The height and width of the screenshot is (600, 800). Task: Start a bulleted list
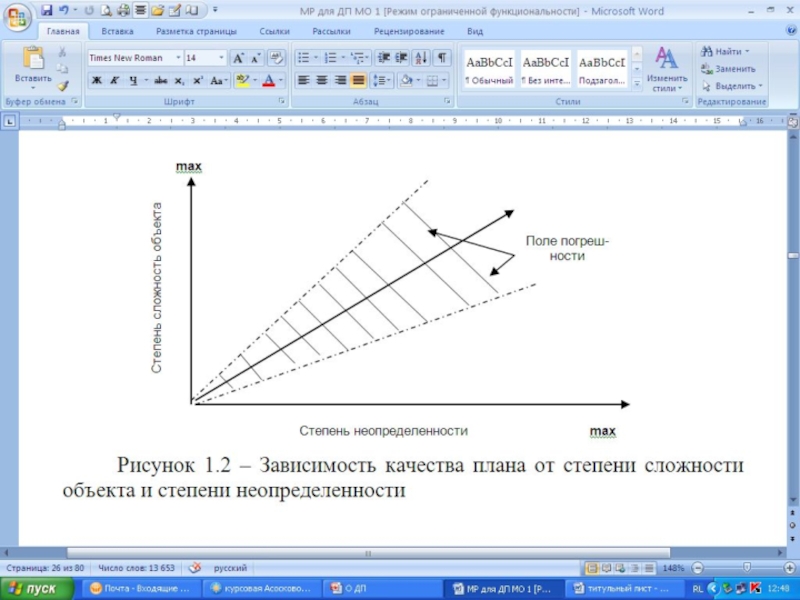303,58
